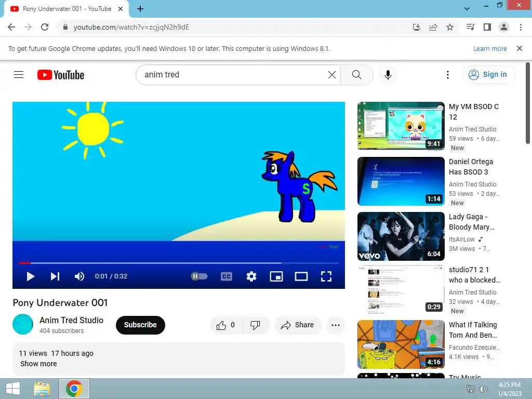Reload the page

(45, 27)
